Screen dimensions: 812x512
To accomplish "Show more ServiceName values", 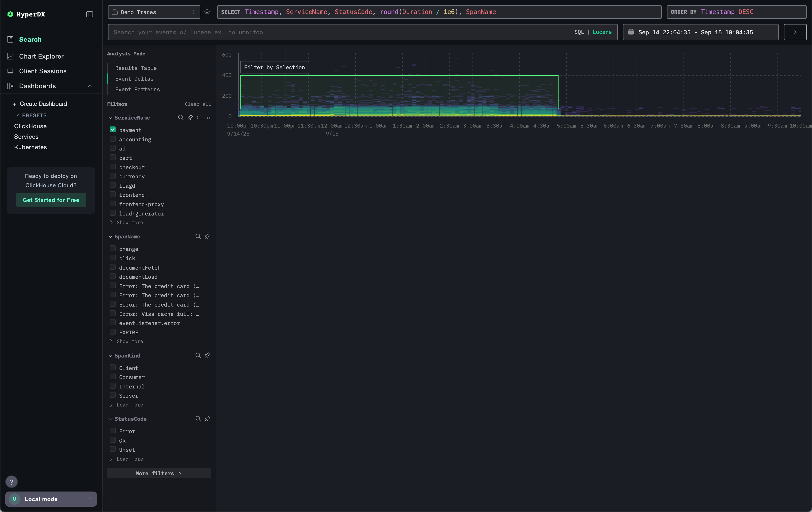I will [x=129, y=222].
